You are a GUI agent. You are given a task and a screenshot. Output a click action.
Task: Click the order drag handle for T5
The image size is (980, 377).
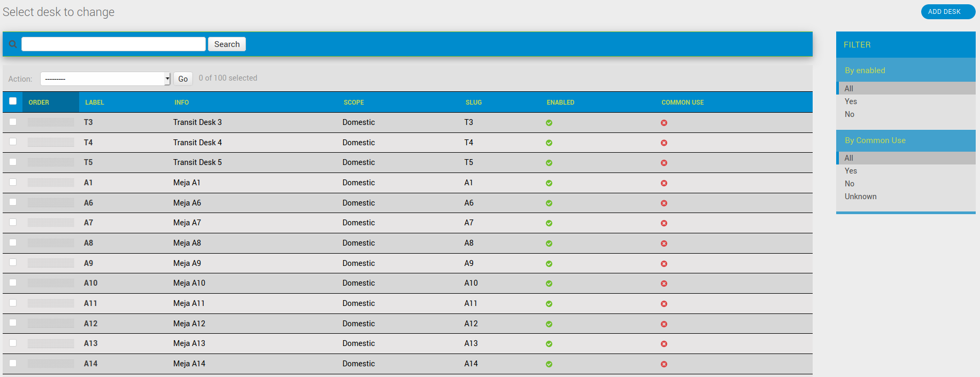[x=51, y=162]
